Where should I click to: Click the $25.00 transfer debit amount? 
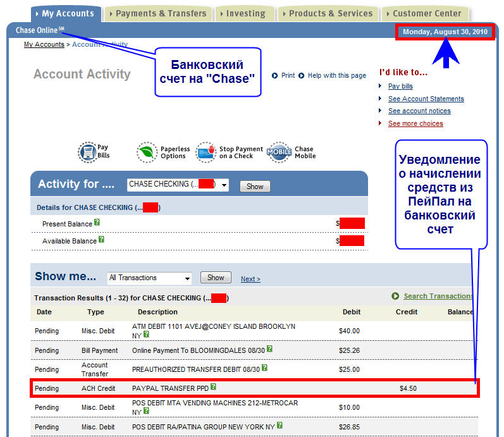click(x=349, y=369)
